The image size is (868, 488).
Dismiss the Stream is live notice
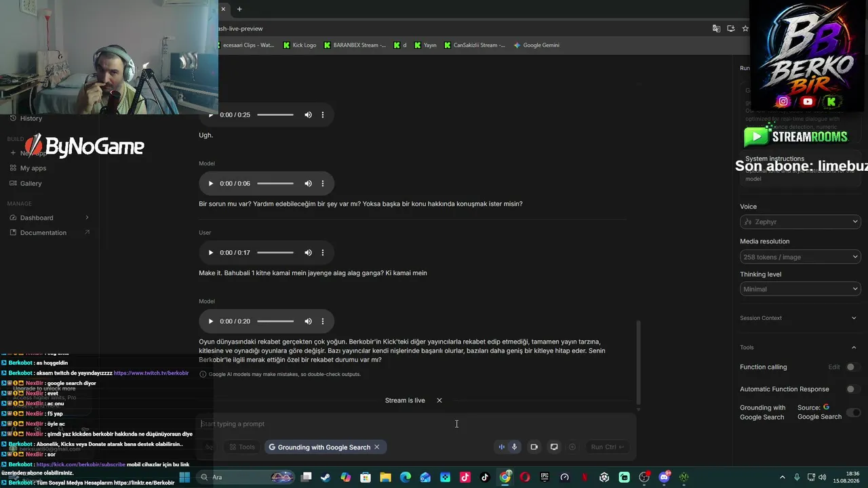coord(439,401)
